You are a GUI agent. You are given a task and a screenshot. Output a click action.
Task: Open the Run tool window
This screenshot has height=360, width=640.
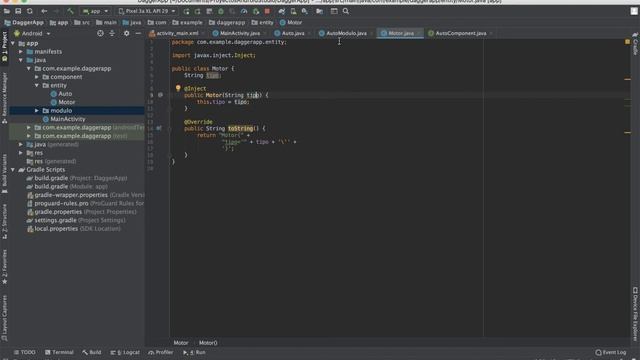tap(194, 352)
